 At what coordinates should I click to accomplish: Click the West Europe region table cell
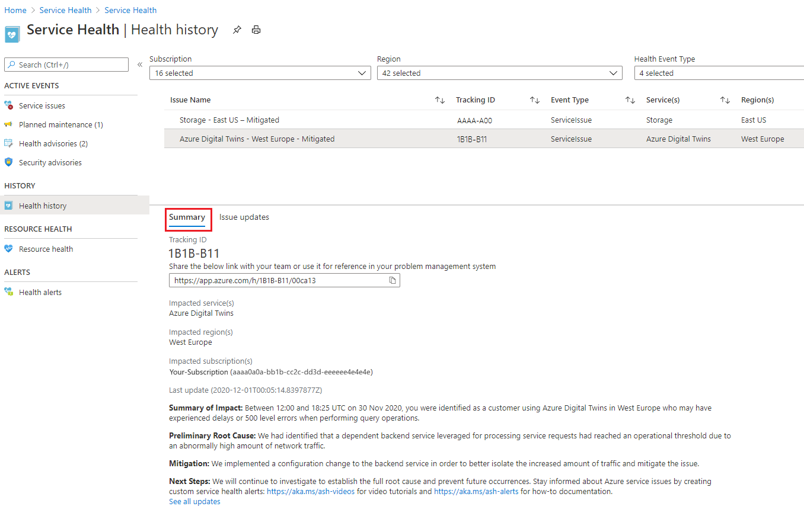(762, 139)
